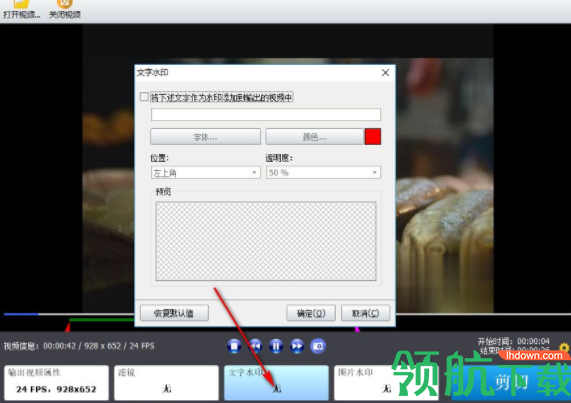Enable the add text as watermark checkbox

pos(144,97)
